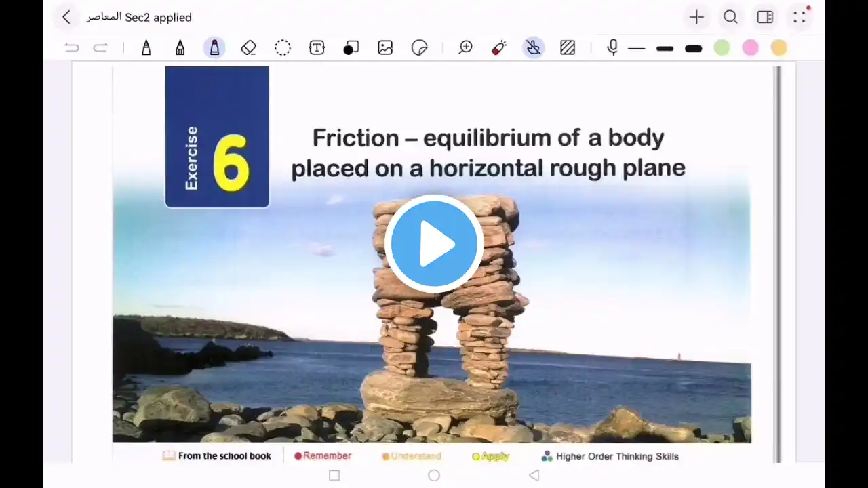This screenshot has width=868, height=488.
Task: Pick the yellow-orange color swatch
Action: coord(778,48)
